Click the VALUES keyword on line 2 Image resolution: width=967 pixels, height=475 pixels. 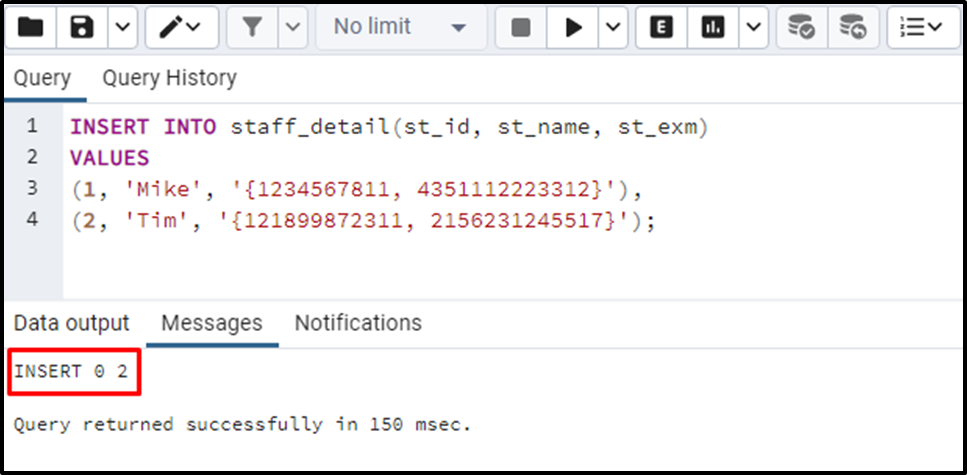click(110, 158)
